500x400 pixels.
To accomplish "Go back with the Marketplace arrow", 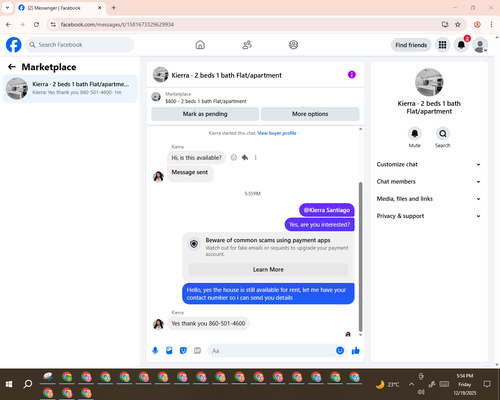I will tap(12, 67).
